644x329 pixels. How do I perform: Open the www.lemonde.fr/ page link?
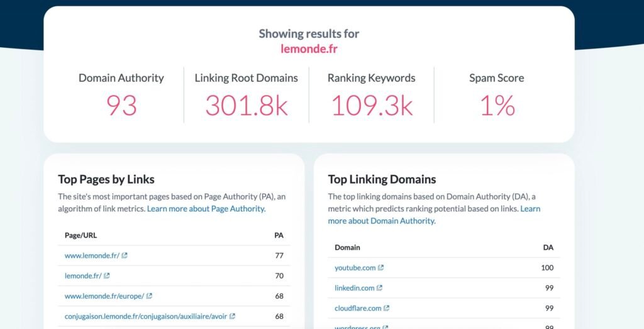point(92,255)
